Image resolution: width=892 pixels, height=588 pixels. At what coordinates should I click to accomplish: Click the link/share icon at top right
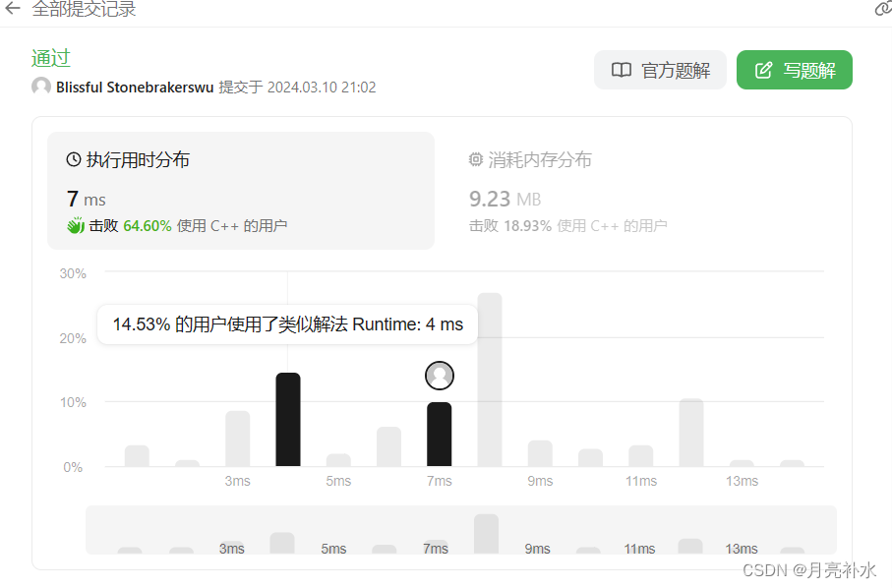tap(882, 9)
